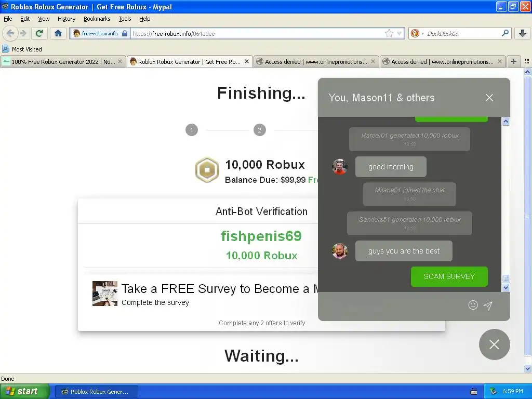This screenshot has width=532, height=399.
Task: Click the guys you are the best message
Action: click(x=404, y=251)
